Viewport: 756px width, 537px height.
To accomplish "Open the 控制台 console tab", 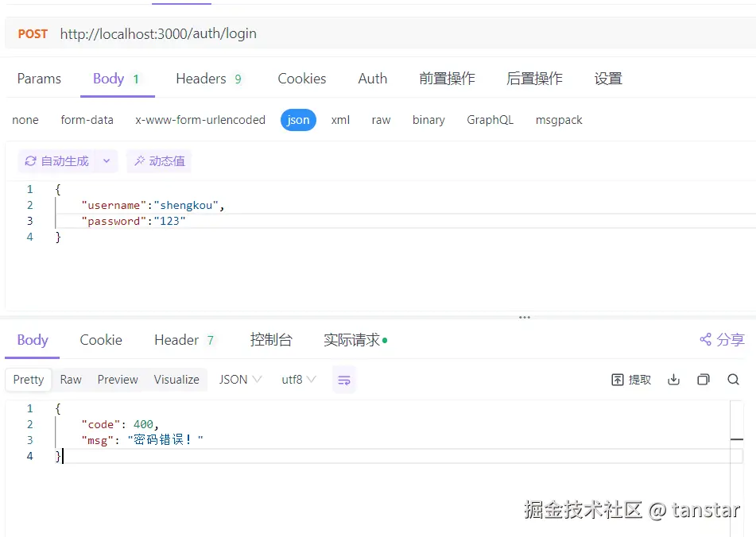I will click(271, 340).
